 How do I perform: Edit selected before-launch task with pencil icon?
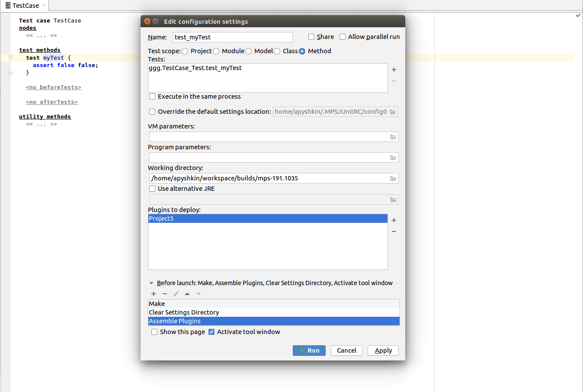point(176,293)
